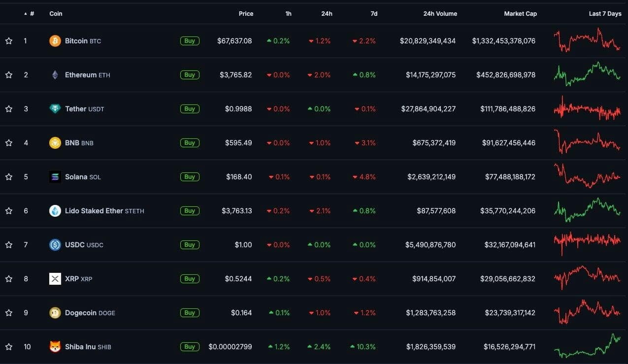View Dogecoin's 7-day sparkline chart
The image size is (628, 364).
click(587, 312)
